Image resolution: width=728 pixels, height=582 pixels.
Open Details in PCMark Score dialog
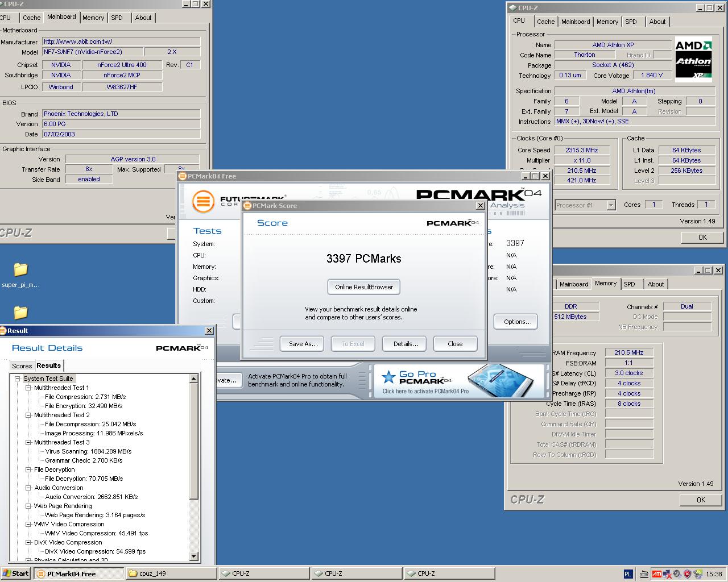tap(405, 344)
